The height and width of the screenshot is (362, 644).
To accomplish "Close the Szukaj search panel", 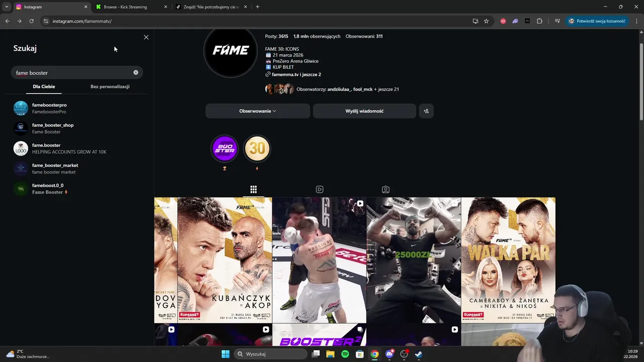I will click(x=146, y=37).
